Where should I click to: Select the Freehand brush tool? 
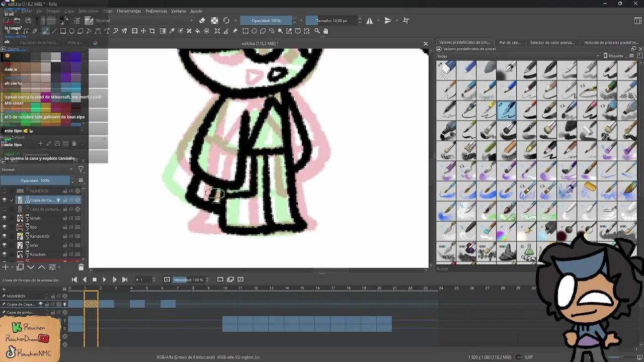pyautogui.click(x=45, y=31)
